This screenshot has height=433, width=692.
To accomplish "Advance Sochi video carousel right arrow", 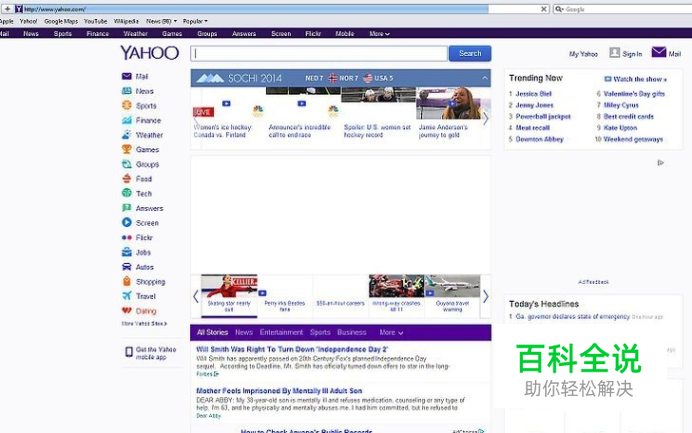I will click(x=485, y=118).
